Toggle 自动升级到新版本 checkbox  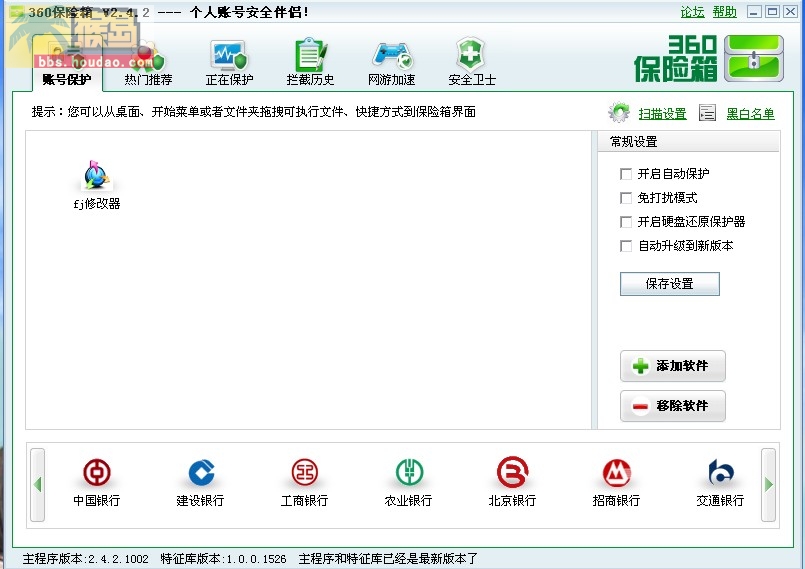click(x=626, y=246)
